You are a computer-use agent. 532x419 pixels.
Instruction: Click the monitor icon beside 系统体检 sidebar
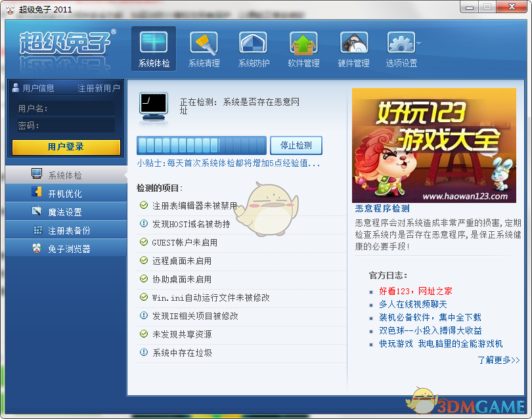(x=37, y=173)
